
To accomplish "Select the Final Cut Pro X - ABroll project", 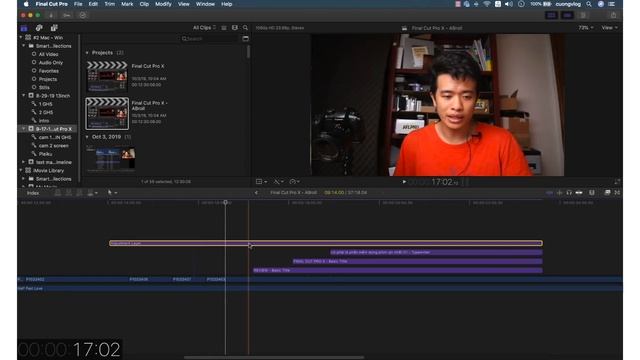I will pyautogui.click(x=107, y=113).
